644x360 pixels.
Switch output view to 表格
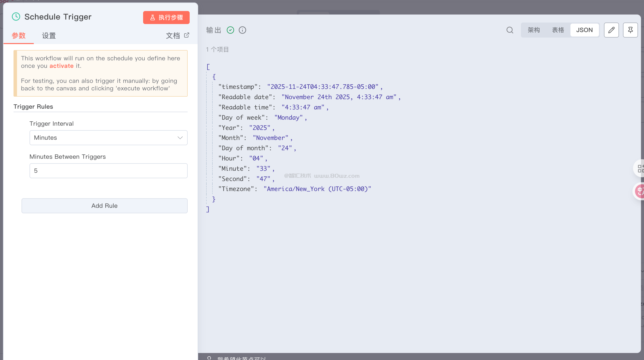click(558, 30)
